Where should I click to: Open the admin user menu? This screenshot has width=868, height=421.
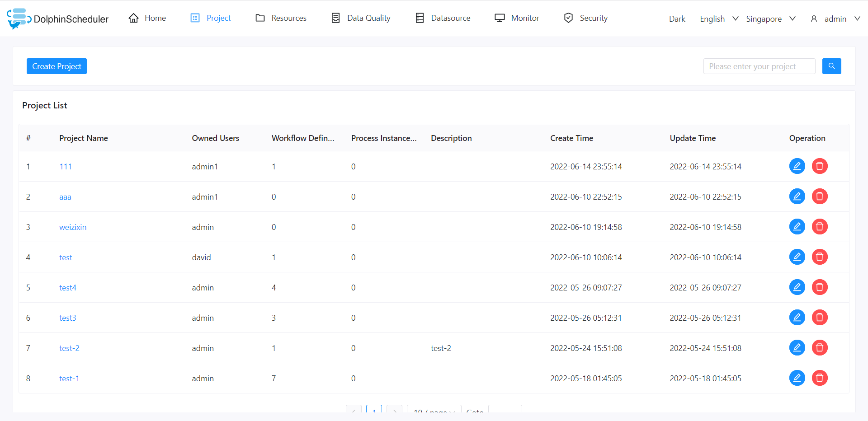pos(835,19)
